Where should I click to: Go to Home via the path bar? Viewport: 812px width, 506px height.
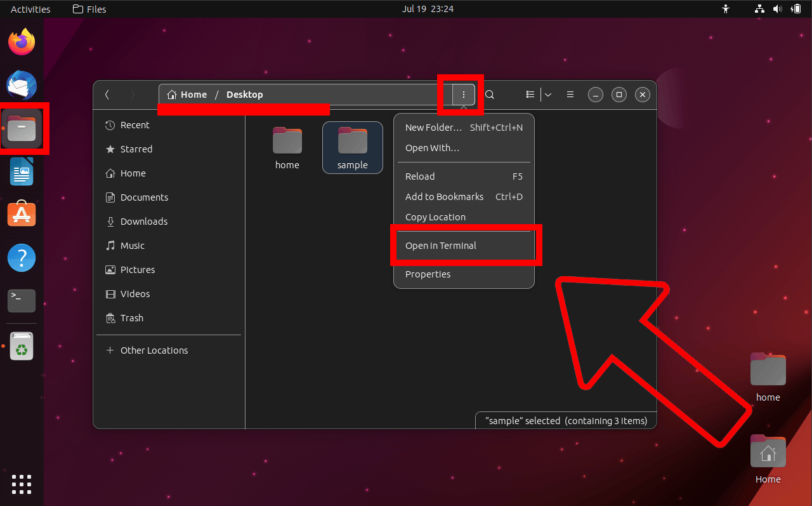193,94
